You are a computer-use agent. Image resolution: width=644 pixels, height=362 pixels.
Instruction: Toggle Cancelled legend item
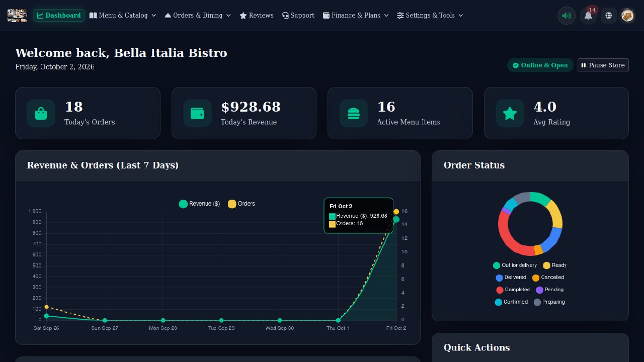click(548, 278)
